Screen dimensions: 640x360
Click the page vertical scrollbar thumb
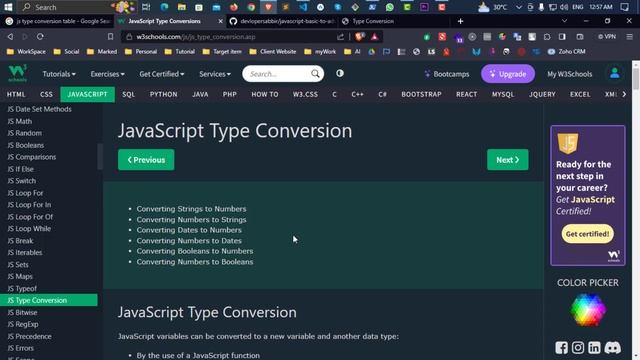(636, 78)
